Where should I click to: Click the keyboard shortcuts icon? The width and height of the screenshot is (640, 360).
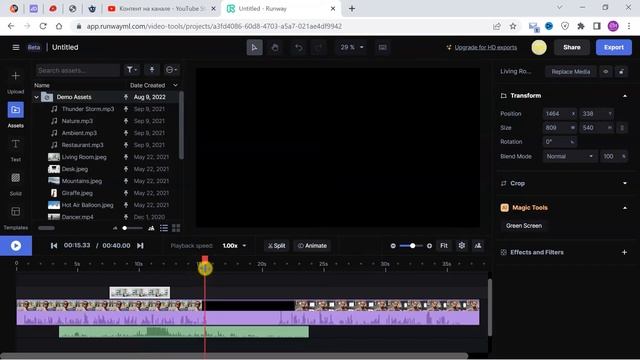point(382,47)
